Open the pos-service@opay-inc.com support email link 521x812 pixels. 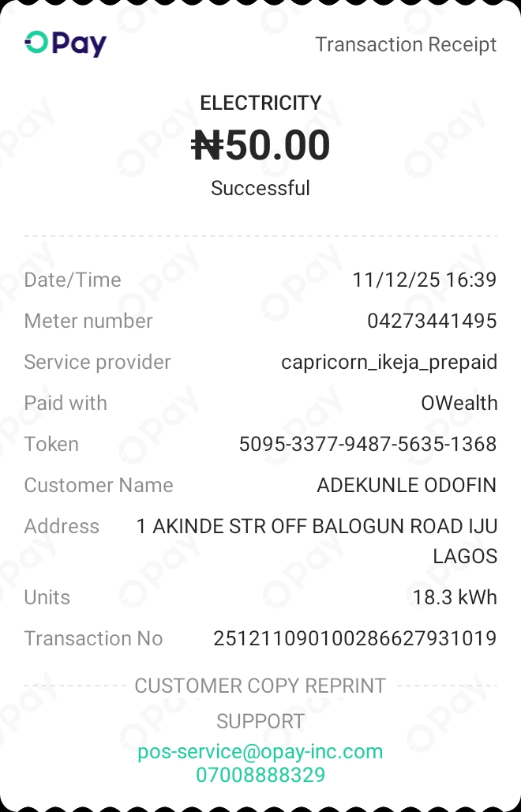click(260, 751)
